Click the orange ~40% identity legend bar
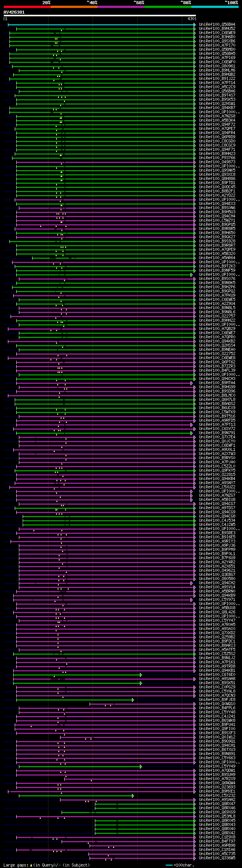242x868 pixels. coord(74,7)
